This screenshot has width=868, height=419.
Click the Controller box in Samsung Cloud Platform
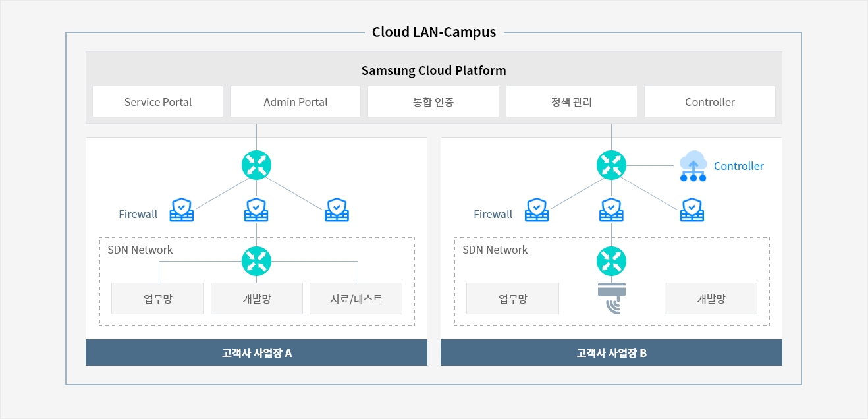pos(710,101)
